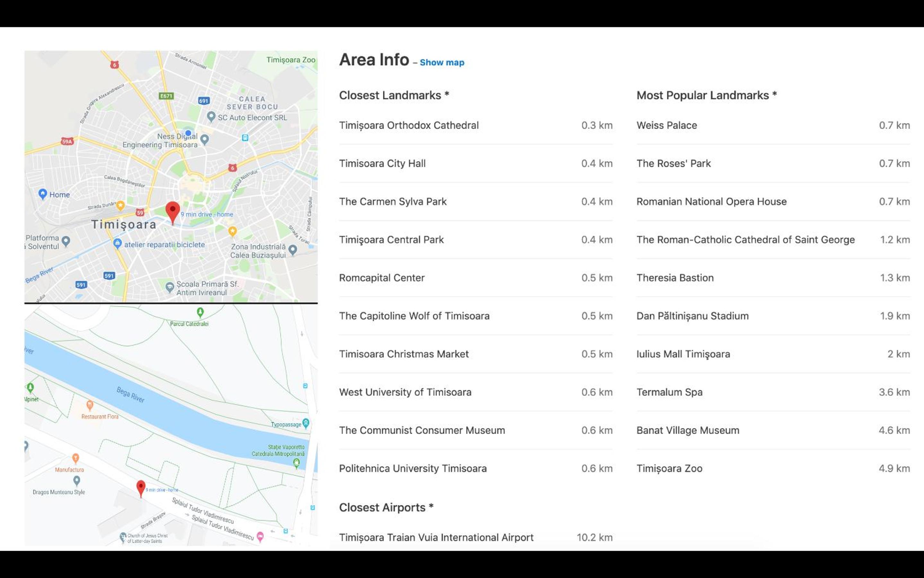The image size is (924, 578).
Task: Click the E671 road shield
Action: coord(166,96)
